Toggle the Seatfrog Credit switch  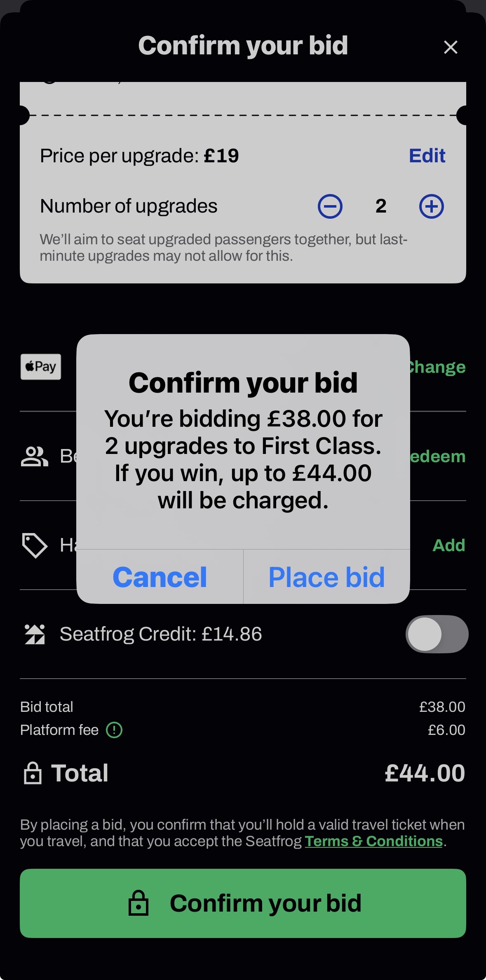click(x=437, y=634)
